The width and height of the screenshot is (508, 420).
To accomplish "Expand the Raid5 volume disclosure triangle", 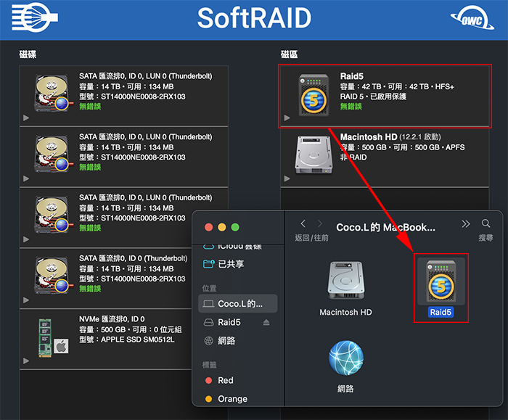I will (287, 118).
